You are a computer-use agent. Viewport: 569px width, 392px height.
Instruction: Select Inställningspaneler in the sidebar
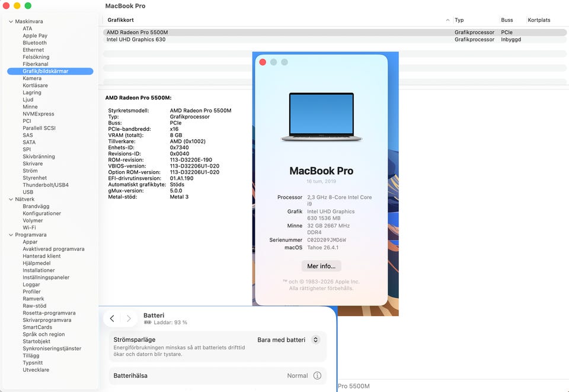click(x=46, y=277)
